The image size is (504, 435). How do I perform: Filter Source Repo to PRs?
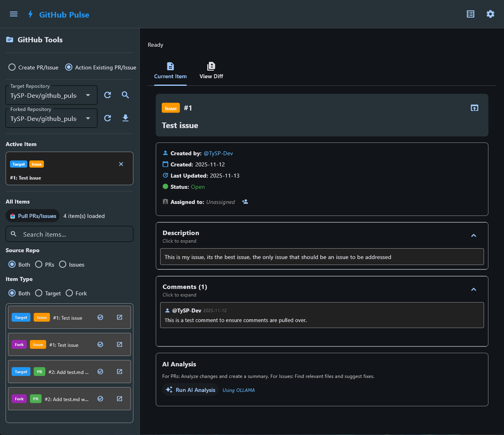pyautogui.click(x=45, y=265)
